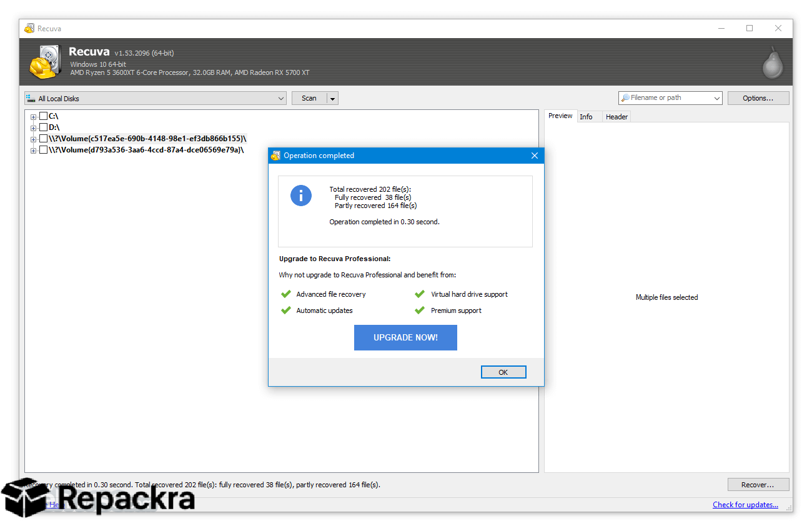This screenshot has width=812, height=531.
Task: Open the Scan button dropdown arrow
Action: click(x=332, y=99)
